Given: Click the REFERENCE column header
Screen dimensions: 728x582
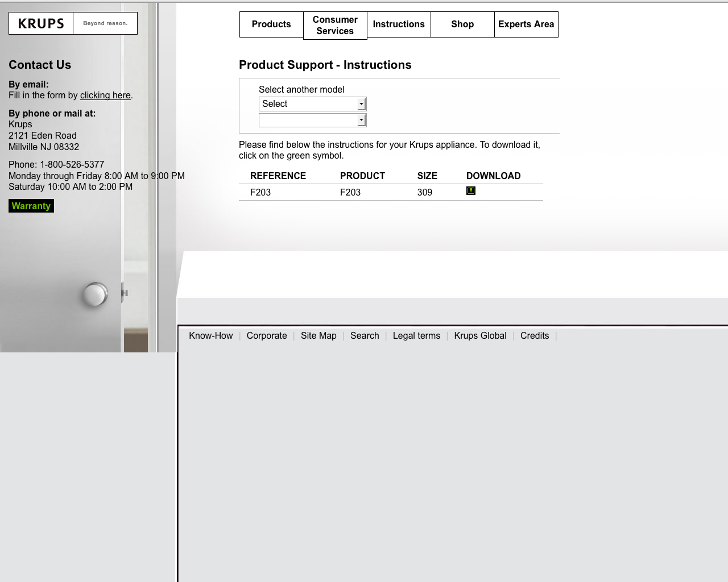Looking at the screenshot, I should [278, 176].
